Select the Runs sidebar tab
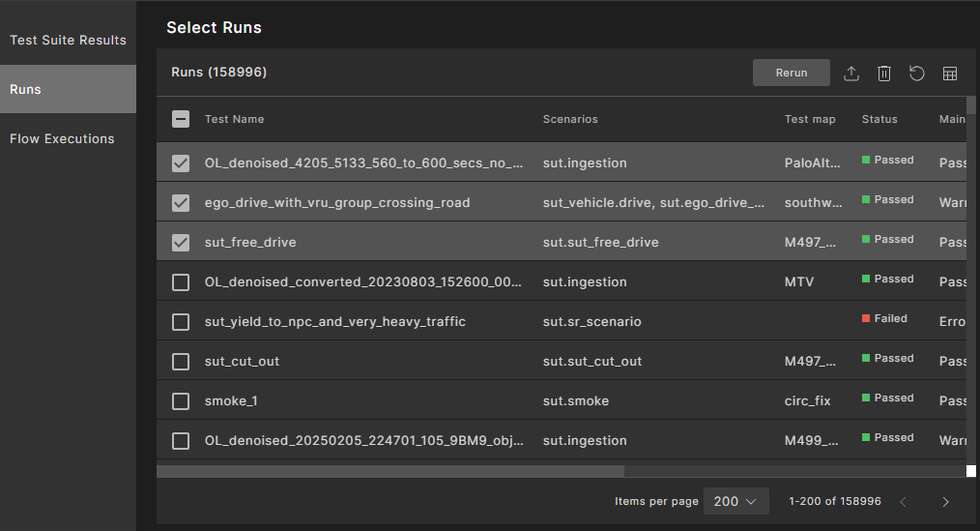Screen dimensions: 980x531 68,89
